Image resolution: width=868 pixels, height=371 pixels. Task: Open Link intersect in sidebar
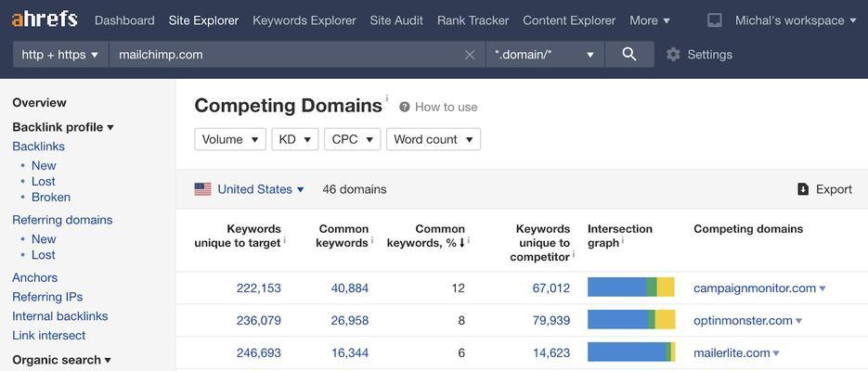[x=48, y=336]
